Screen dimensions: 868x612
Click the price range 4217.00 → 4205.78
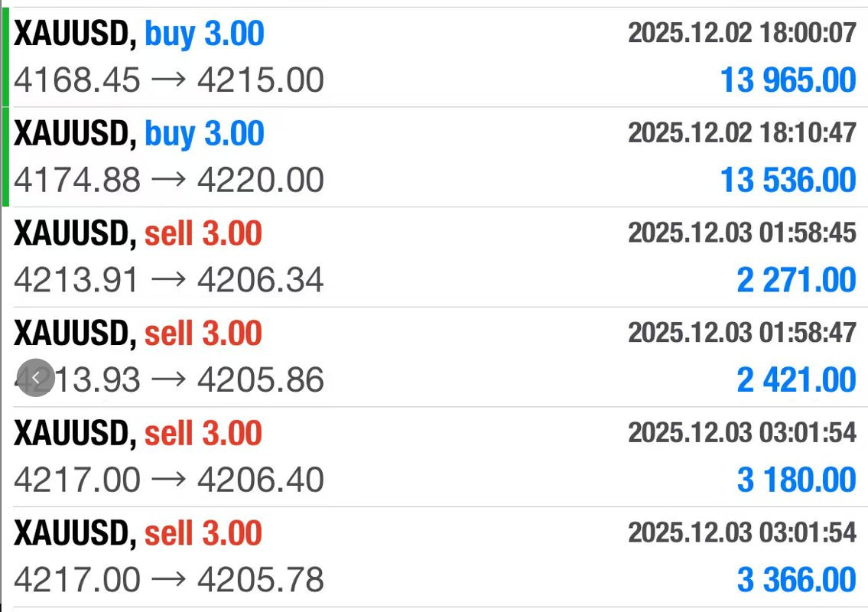tap(169, 580)
